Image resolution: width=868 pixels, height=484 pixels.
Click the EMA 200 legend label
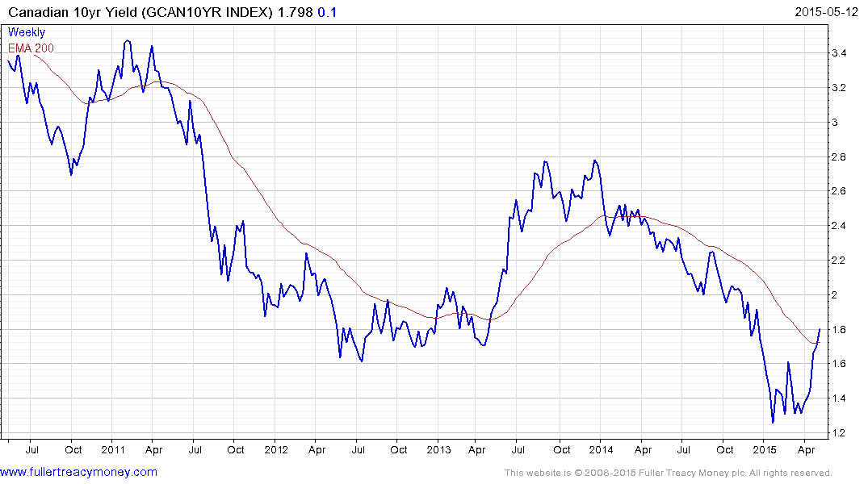click(31, 48)
